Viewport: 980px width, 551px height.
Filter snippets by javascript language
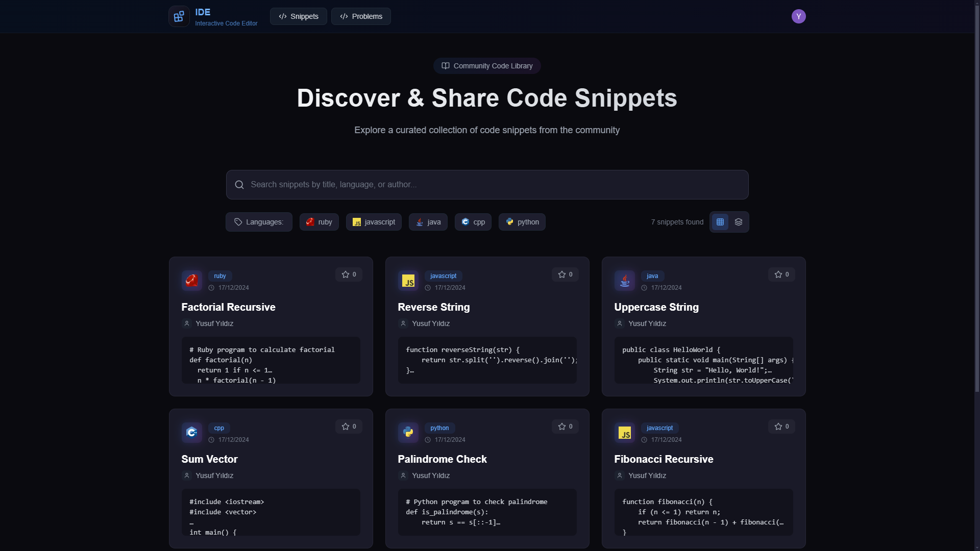374,222
